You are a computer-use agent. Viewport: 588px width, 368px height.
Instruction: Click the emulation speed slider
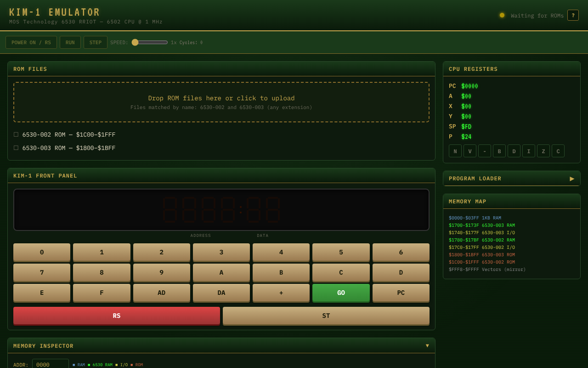tap(150, 42)
